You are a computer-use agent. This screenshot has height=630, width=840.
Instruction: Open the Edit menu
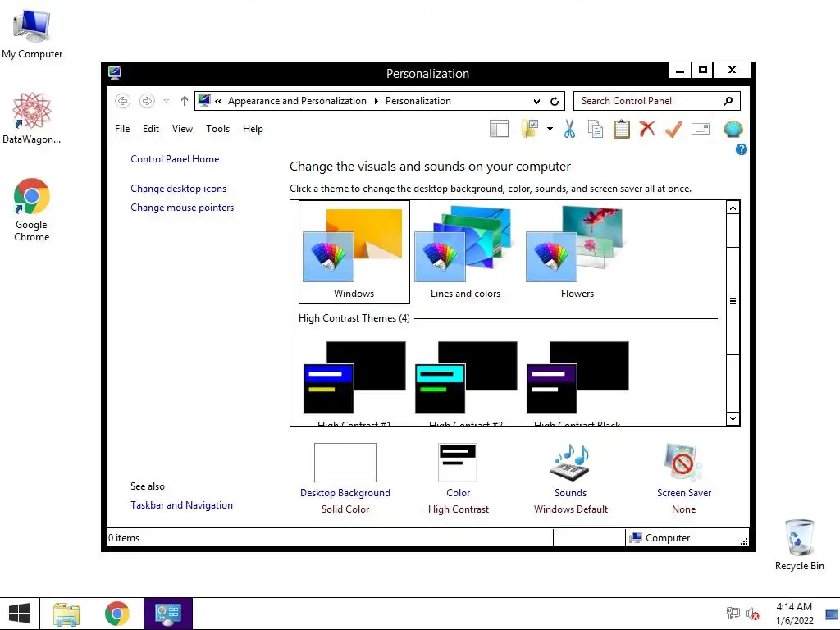(x=151, y=129)
